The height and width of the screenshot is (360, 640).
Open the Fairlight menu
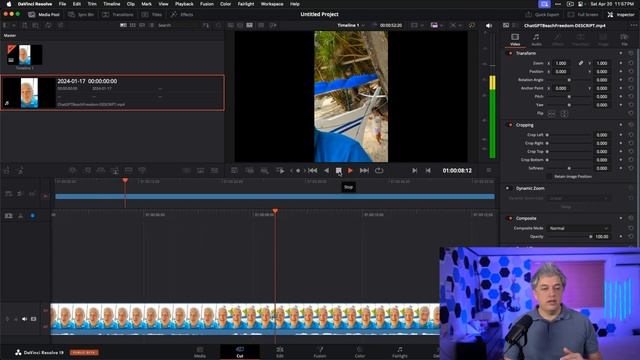tap(246, 4)
